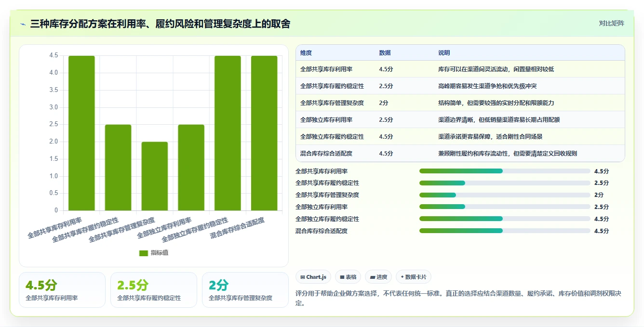The height and width of the screenshot is (327, 644).
Task: Toggle the 指标值 green legend swatch
Action: point(144,253)
